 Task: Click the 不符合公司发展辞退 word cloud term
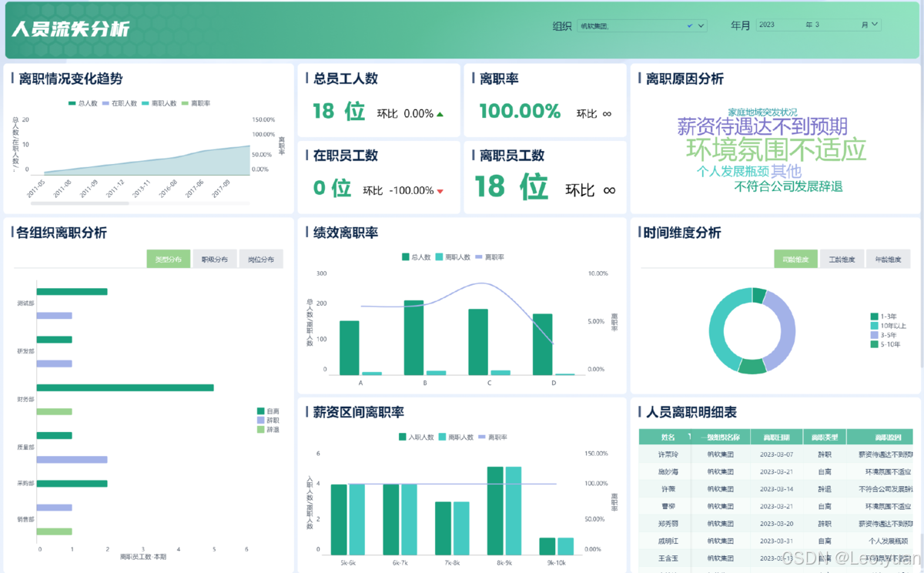788,186
